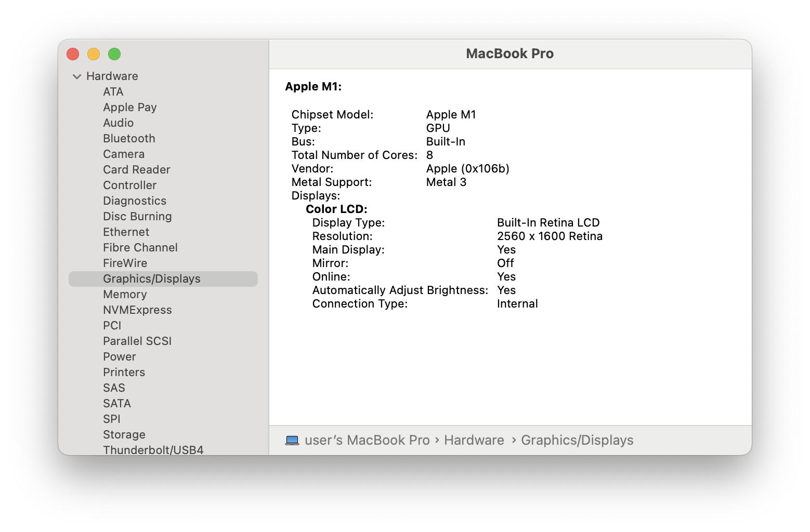810x532 pixels.
Task: Open Thunderbolt/USB4 information
Action: 153,450
